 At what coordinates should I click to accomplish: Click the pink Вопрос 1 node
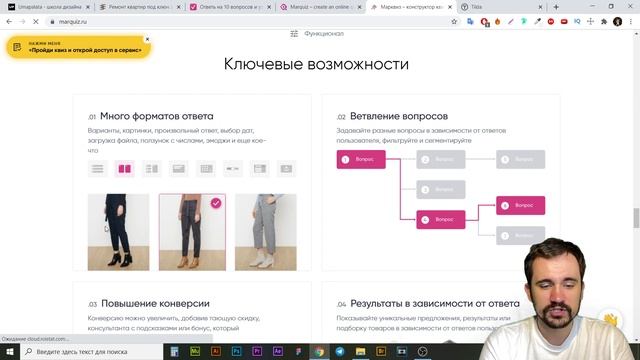click(361, 159)
